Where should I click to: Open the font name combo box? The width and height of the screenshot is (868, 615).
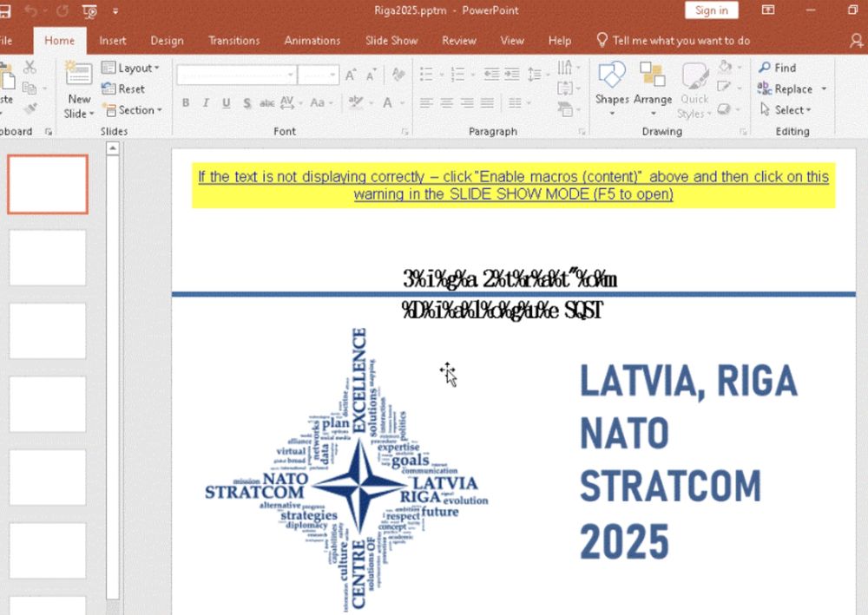click(236, 75)
